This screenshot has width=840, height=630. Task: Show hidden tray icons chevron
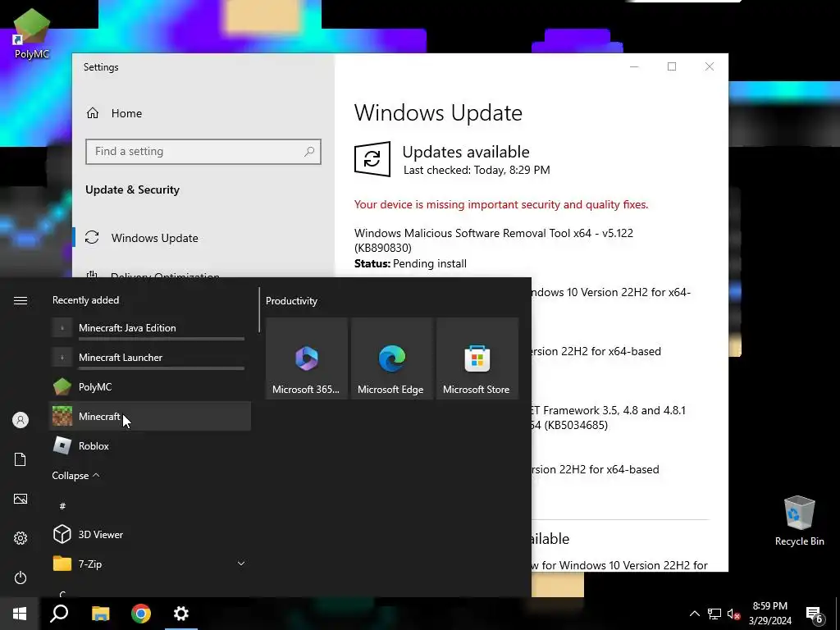pyautogui.click(x=694, y=614)
